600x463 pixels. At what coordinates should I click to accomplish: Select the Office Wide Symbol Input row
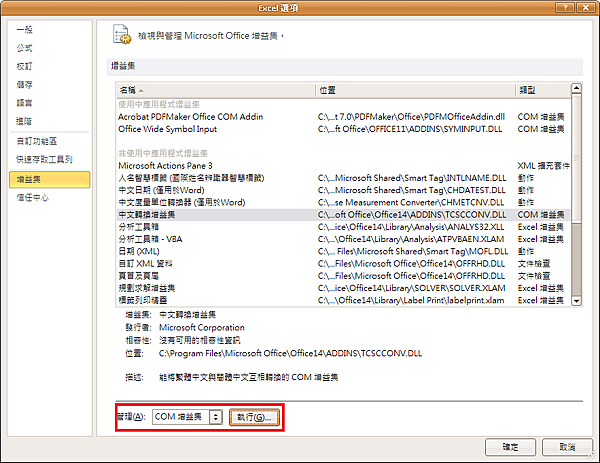point(343,129)
